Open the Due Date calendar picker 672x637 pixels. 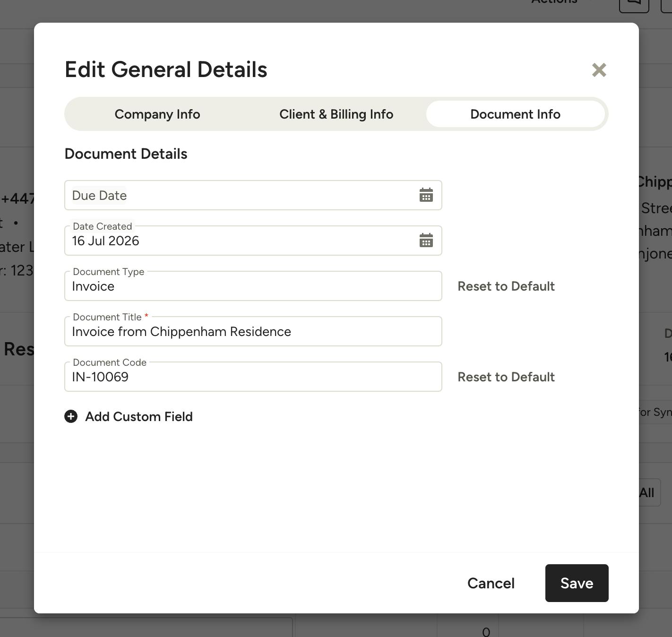(426, 195)
